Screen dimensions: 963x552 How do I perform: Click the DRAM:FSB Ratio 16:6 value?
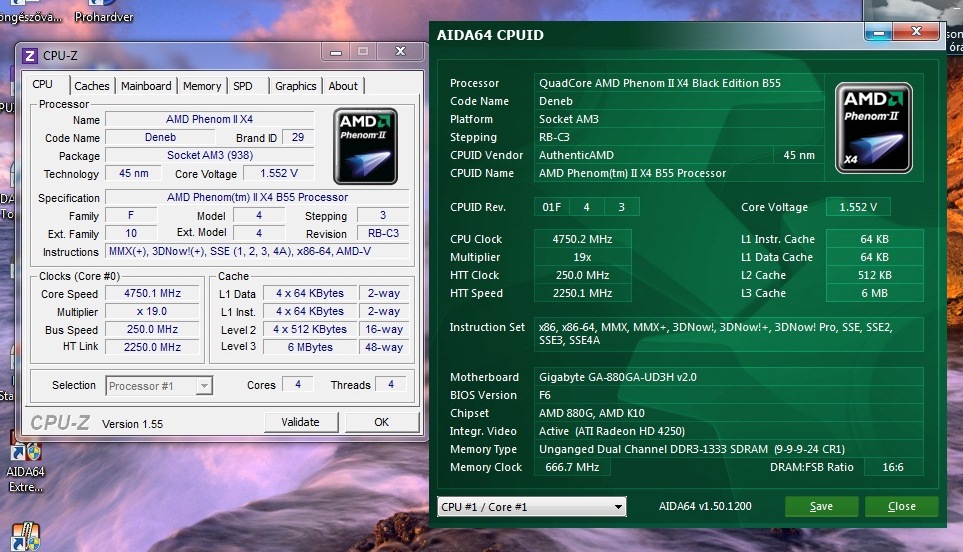click(x=893, y=467)
